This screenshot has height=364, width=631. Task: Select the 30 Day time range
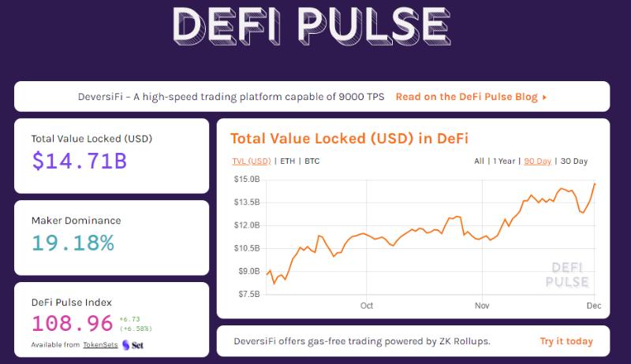tap(574, 161)
